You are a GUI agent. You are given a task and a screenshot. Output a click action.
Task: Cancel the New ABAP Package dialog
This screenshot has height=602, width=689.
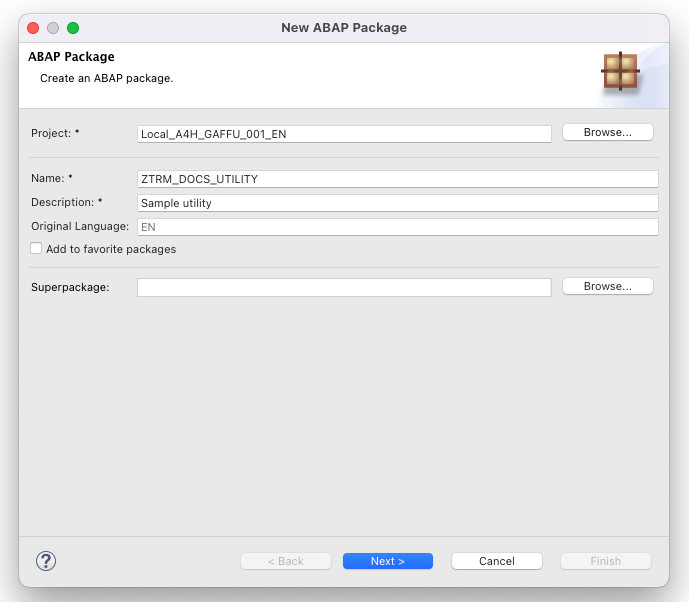(x=497, y=561)
